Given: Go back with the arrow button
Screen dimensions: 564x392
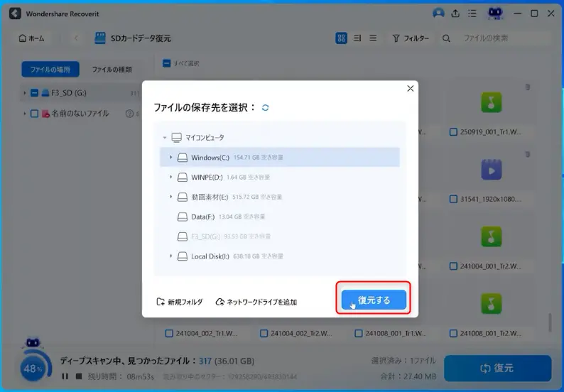Looking at the screenshot, I should point(76,38).
